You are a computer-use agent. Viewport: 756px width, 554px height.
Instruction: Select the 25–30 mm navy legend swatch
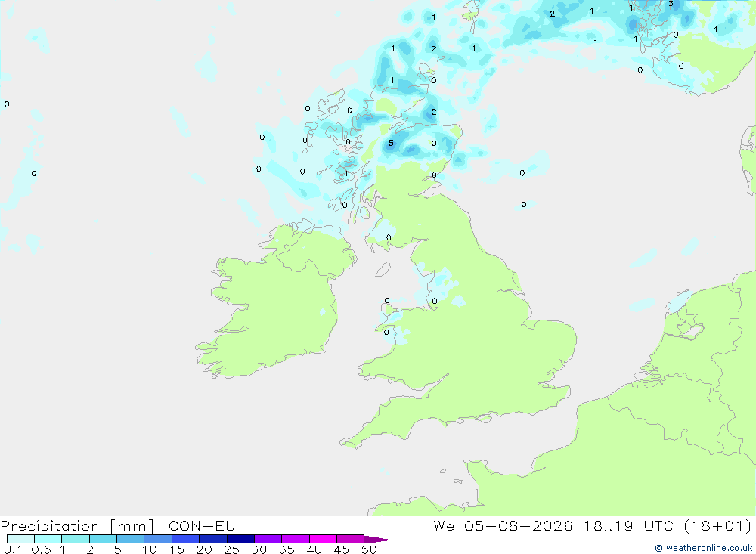click(240, 539)
